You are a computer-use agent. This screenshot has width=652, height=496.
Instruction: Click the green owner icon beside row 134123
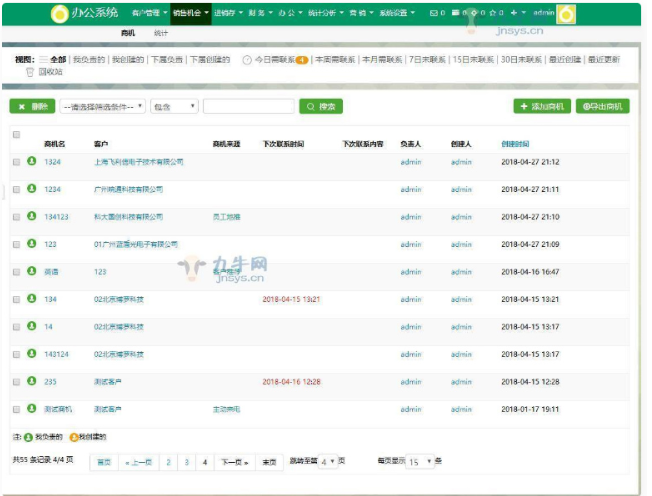click(31, 216)
